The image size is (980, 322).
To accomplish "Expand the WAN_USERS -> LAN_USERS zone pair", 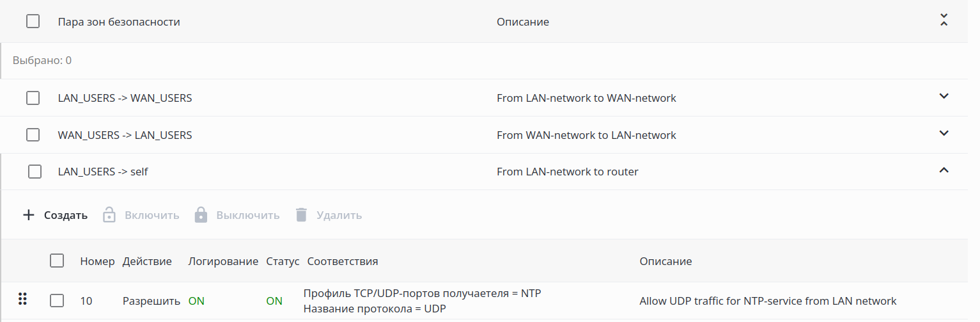I will [x=944, y=134].
